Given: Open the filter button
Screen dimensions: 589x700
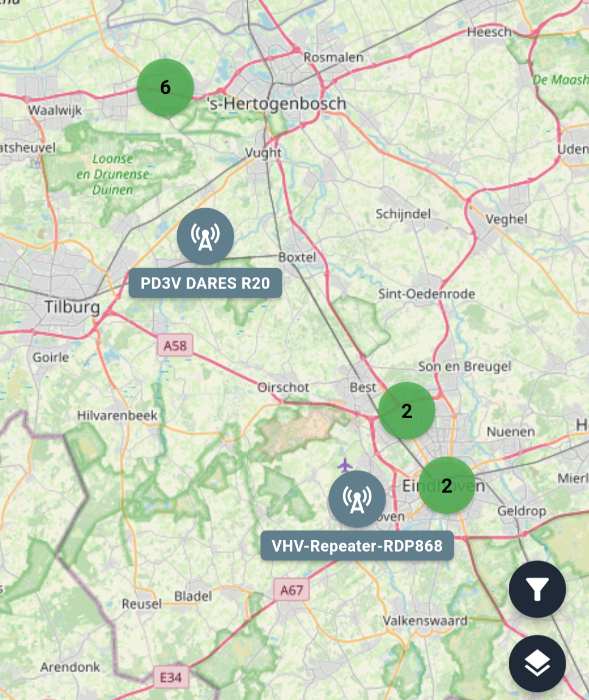Looking at the screenshot, I should tap(537, 589).
